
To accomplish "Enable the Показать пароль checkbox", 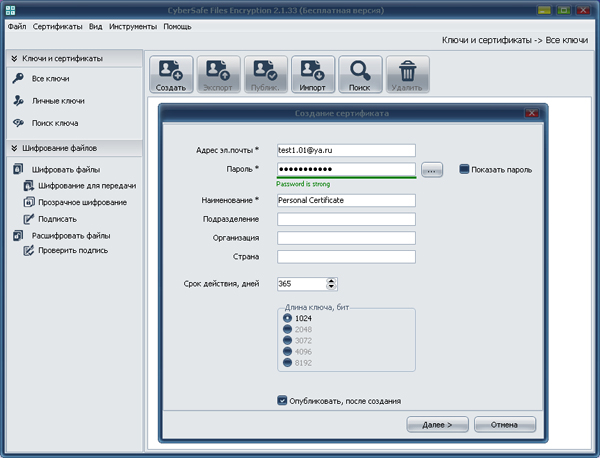I will click(464, 169).
